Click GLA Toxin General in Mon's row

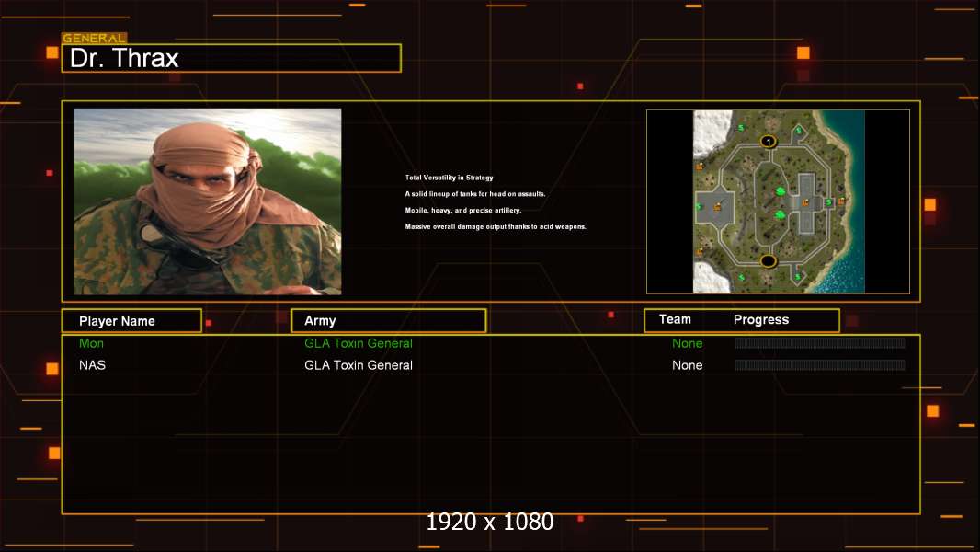359,343
